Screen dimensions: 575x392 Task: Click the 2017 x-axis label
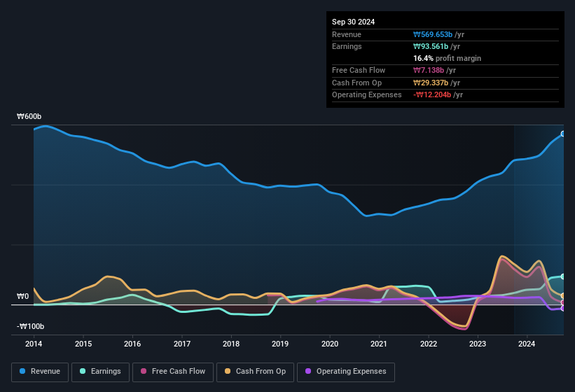(182, 344)
